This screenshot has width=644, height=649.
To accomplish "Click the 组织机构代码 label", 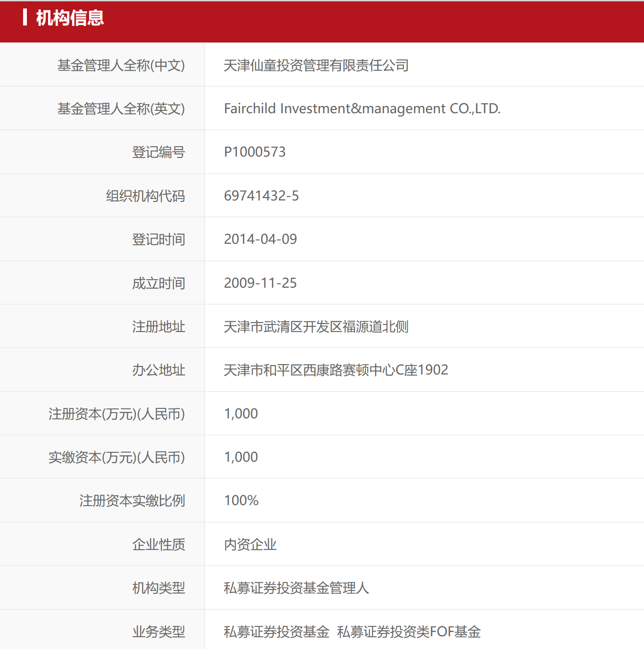I will (x=145, y=196).
